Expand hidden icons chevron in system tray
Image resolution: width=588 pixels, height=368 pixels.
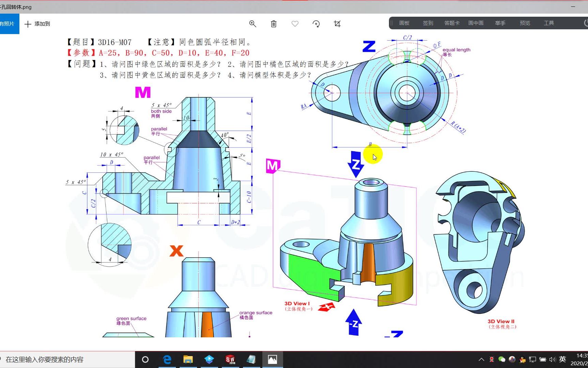coord(481,359)
